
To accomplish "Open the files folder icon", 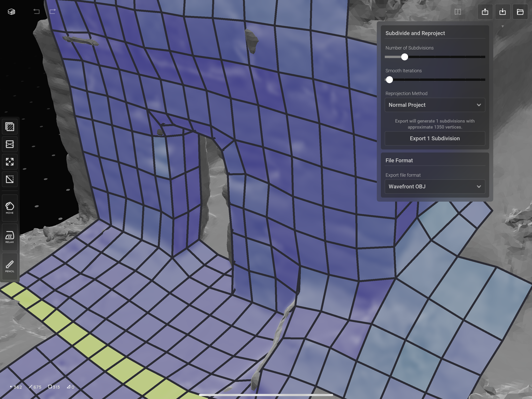I will tap(520, 11).
